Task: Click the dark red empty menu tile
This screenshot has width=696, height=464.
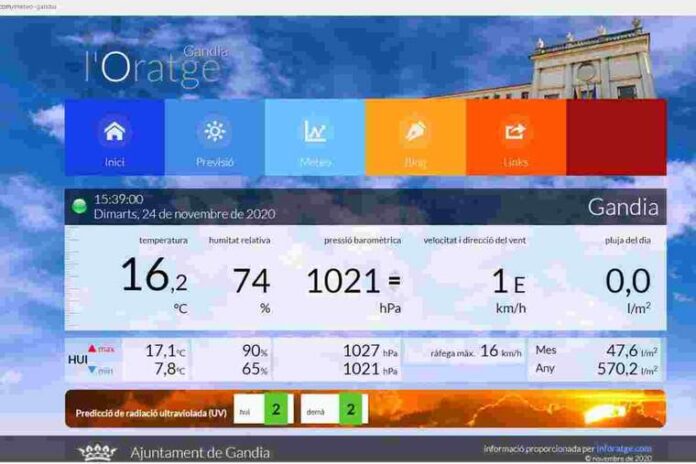Action: 615,137
